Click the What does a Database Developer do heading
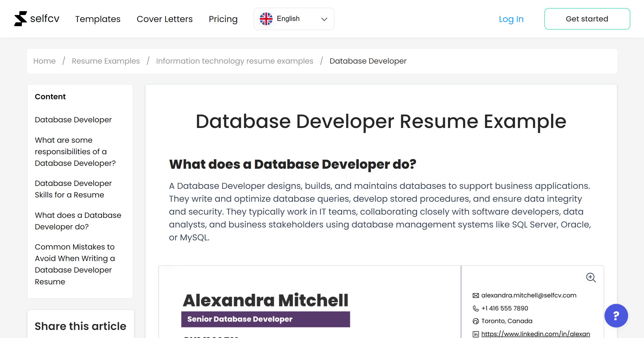 pos(292,164)
